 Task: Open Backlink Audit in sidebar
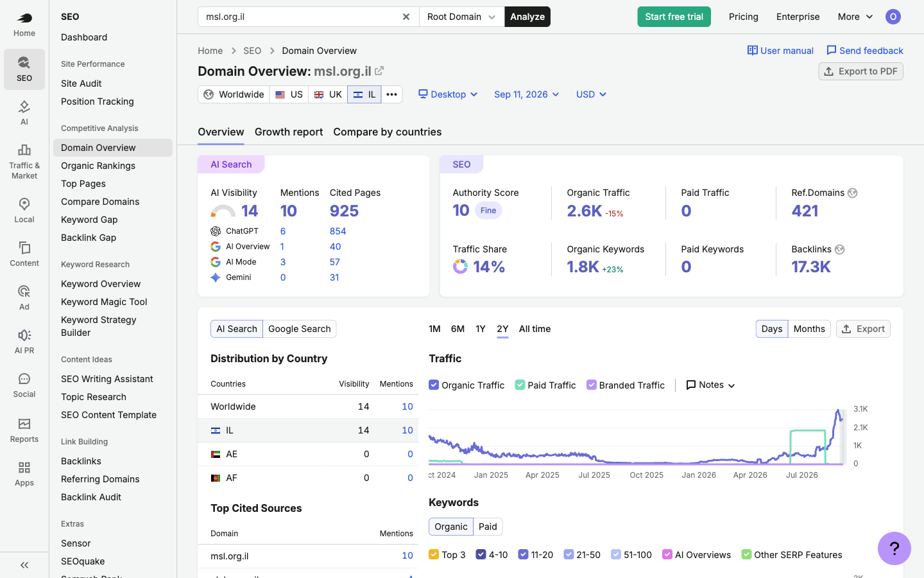click(x=91, y=497)
